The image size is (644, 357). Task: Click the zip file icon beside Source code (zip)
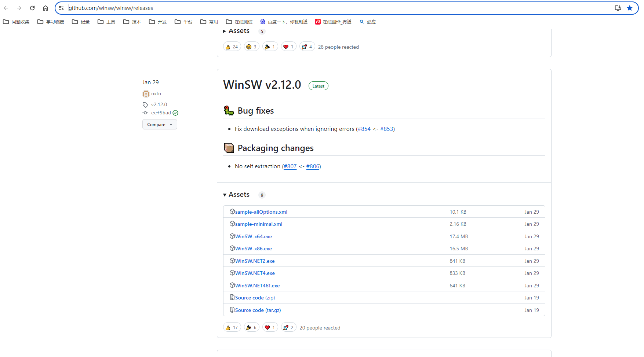[232, 297]
